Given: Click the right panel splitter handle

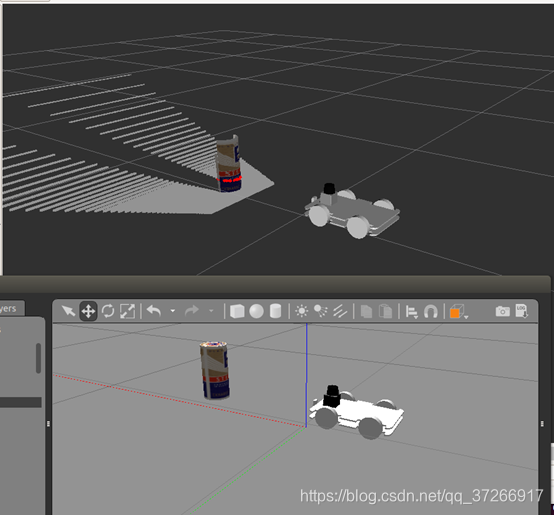Looking at the screenshot, I should (542, 423).
